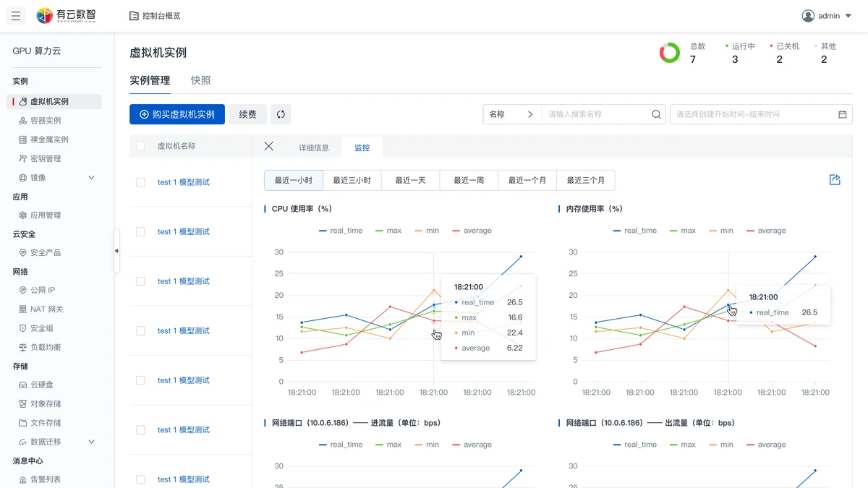This screenshot has width=868, height=488.
Task: Select the 最近三小时 time range
Action: 352,180
